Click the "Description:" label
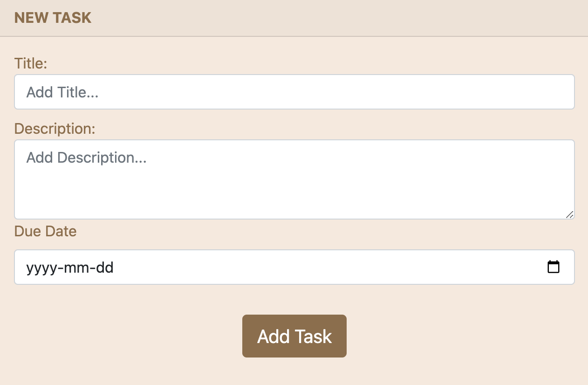 pos(55,128)
